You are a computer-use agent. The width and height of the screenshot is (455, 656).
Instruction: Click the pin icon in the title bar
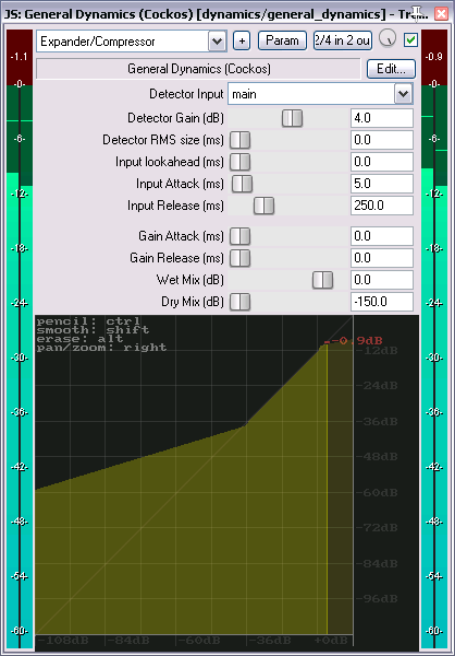point(417,12)
